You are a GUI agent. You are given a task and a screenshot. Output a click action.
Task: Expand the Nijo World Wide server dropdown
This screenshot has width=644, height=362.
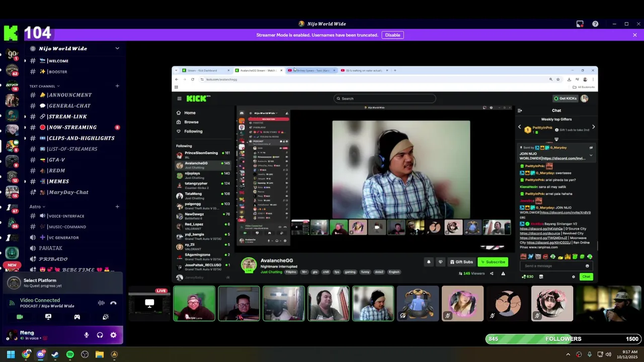pos(117,48)
